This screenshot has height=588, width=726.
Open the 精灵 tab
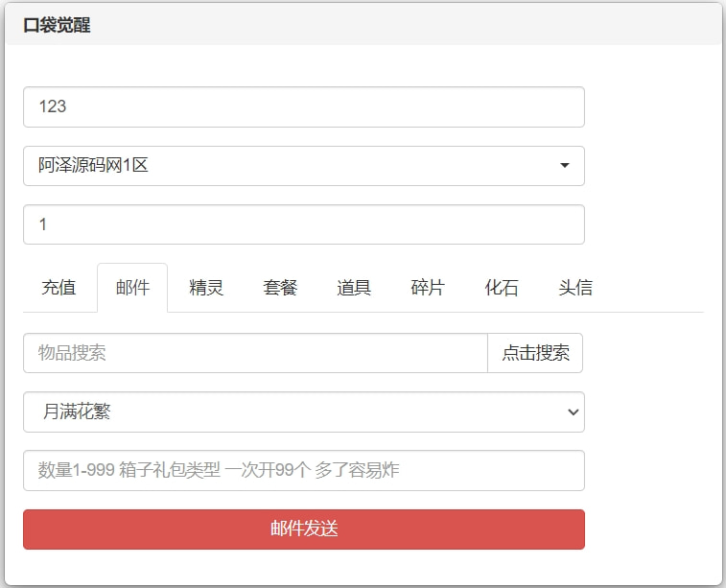pos(206,288)
